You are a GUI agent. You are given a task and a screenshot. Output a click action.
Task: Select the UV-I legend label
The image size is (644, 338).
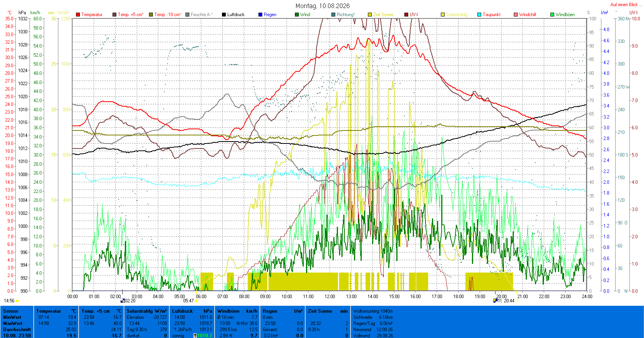coord(414,15)
